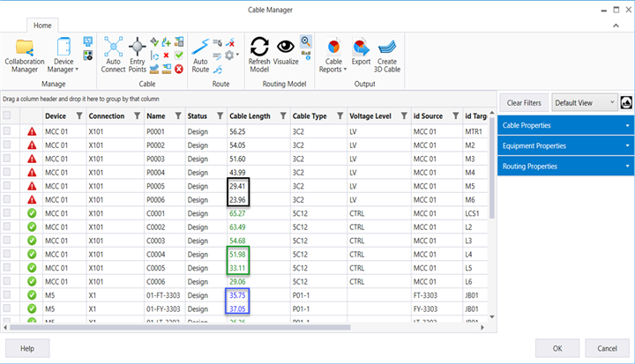635x364 pixels.
Task: Select the id Source cell FT-3303
Action: click(x=437, y=295)
